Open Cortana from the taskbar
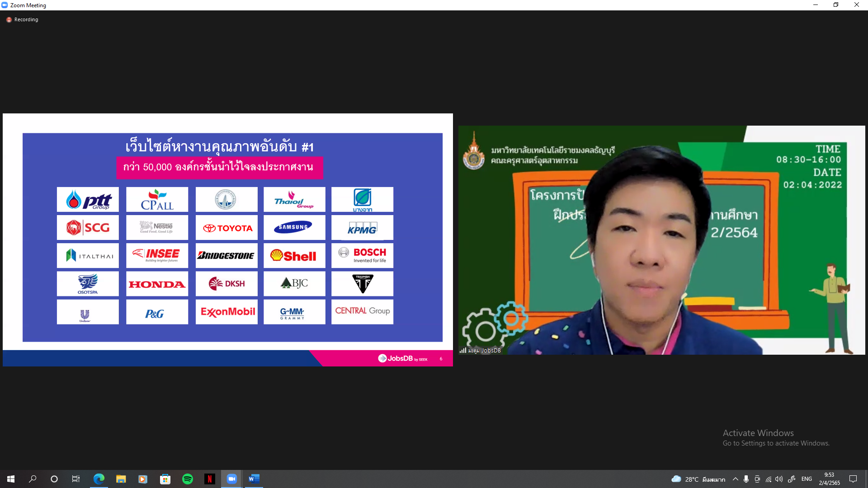Image resolution: width=868 pixels, height=488 pixels. [54, 479]
